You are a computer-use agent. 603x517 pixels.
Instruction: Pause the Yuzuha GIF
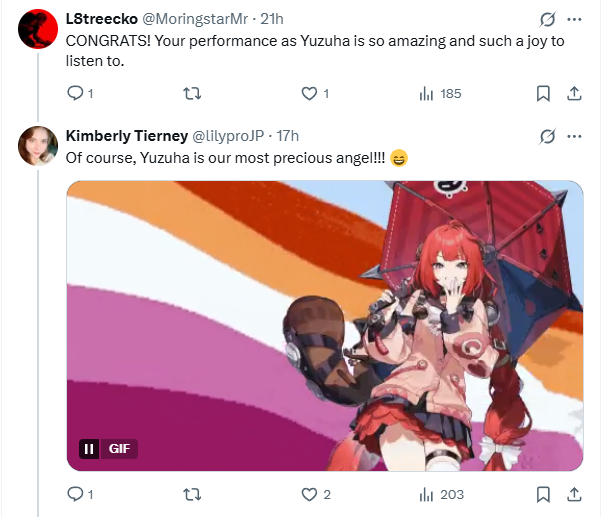pos(89,449)
